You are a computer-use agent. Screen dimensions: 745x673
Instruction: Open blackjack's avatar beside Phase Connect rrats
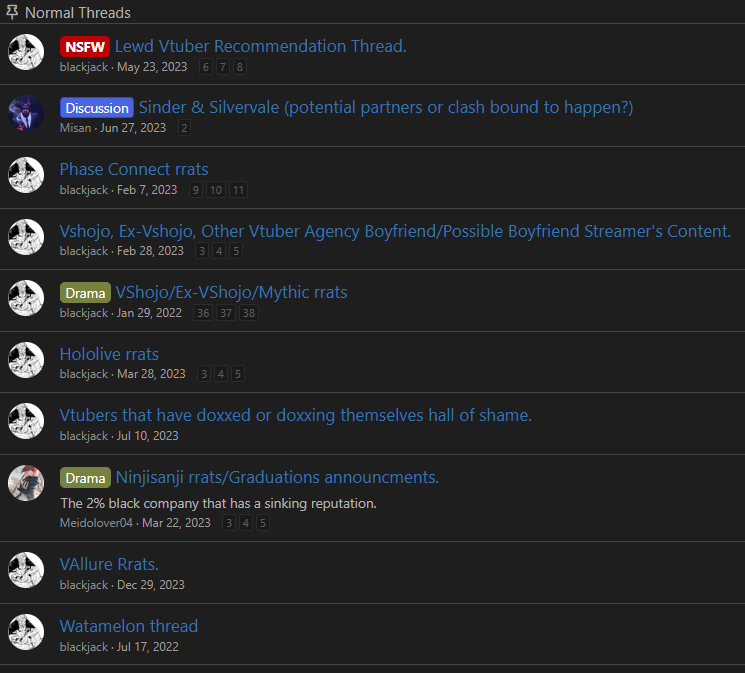26,175
